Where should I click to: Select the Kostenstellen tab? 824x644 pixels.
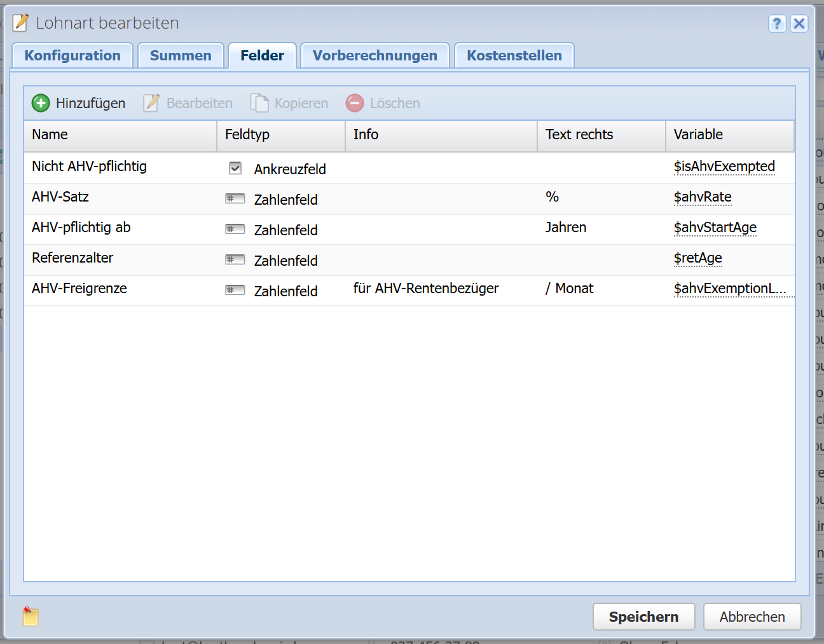tap(514, 56)
